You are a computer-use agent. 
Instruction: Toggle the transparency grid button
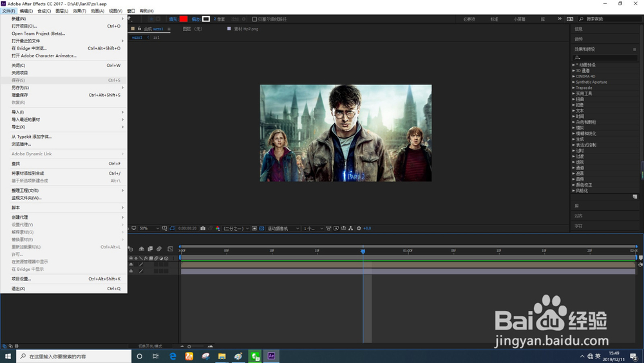pyautogui.click(x=261, y=228)
